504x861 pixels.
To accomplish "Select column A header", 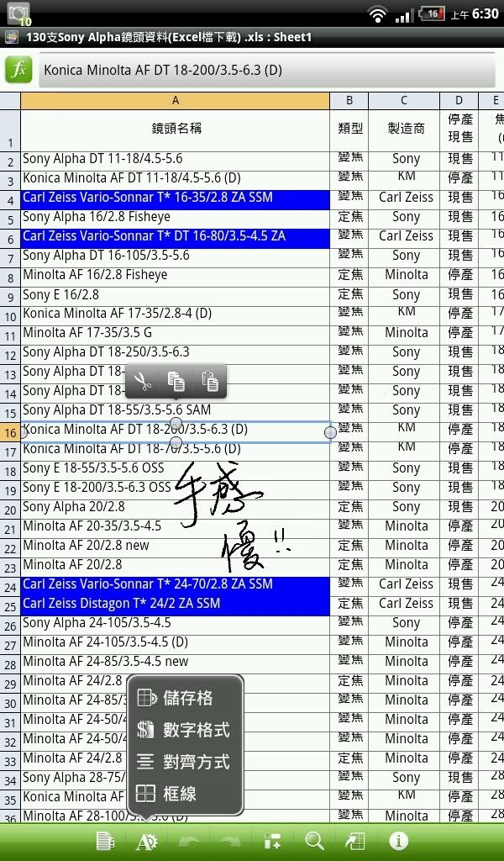I will (x=176, y=101).
